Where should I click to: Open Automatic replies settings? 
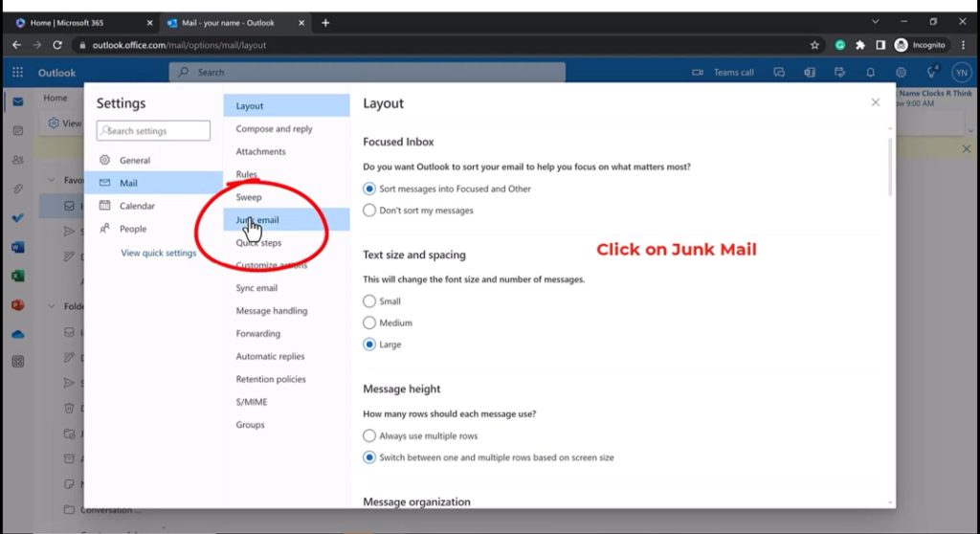270,357
